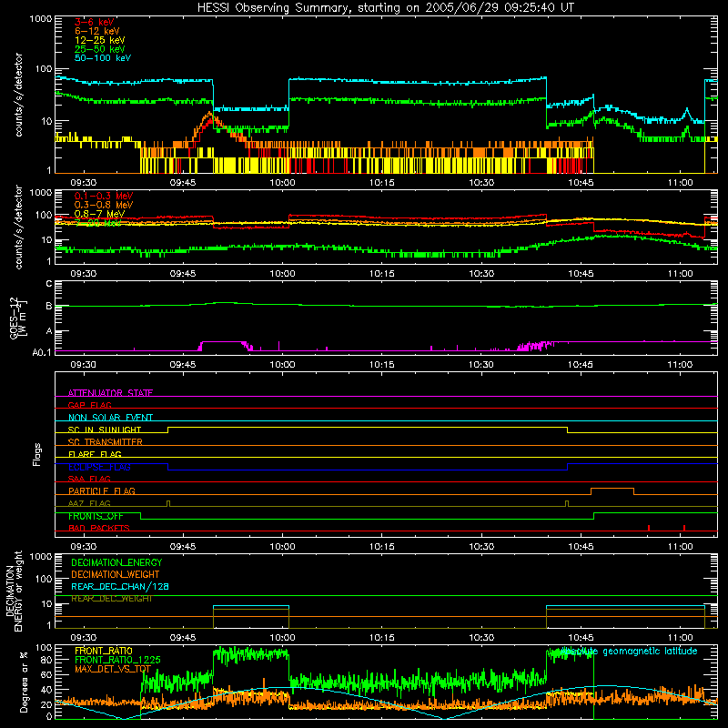Screen dimensions: 728x728
Task: Click the last red BAD_PACKETS spike
Action: (x=684, y=528)
